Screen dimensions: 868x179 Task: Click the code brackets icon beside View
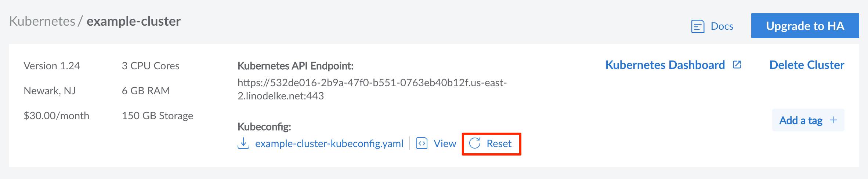click(422, 143)
